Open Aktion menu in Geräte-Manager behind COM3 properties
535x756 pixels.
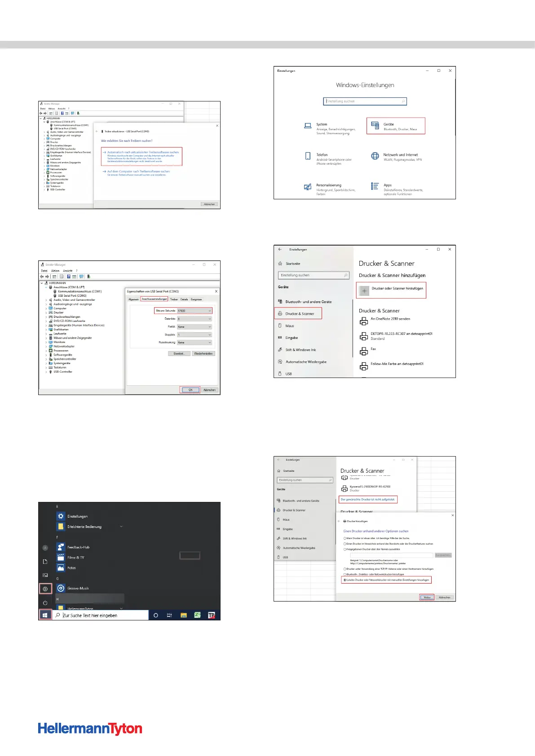coord(55,271)
